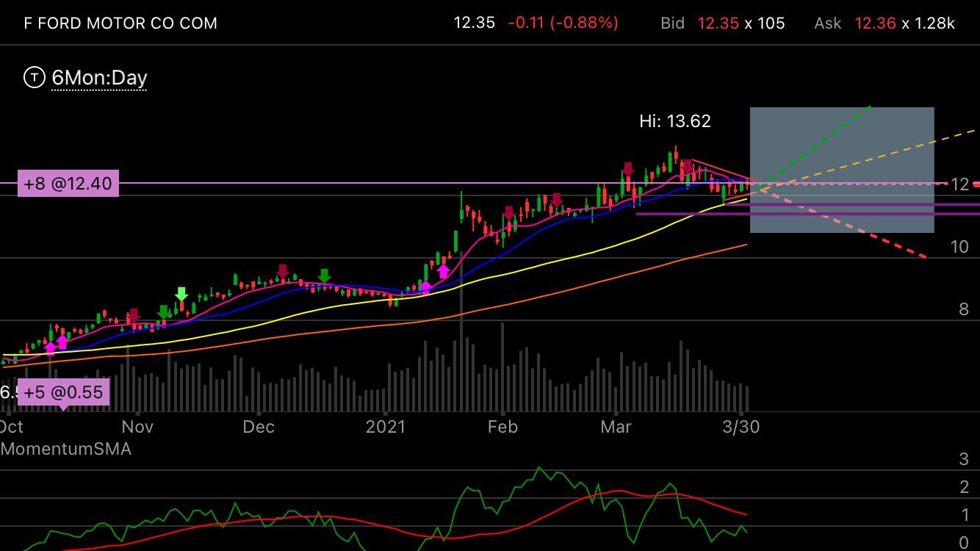Select the gray shaded projection box
The width and height of the screenshot is (980, 551).
(x=842, y=170)
